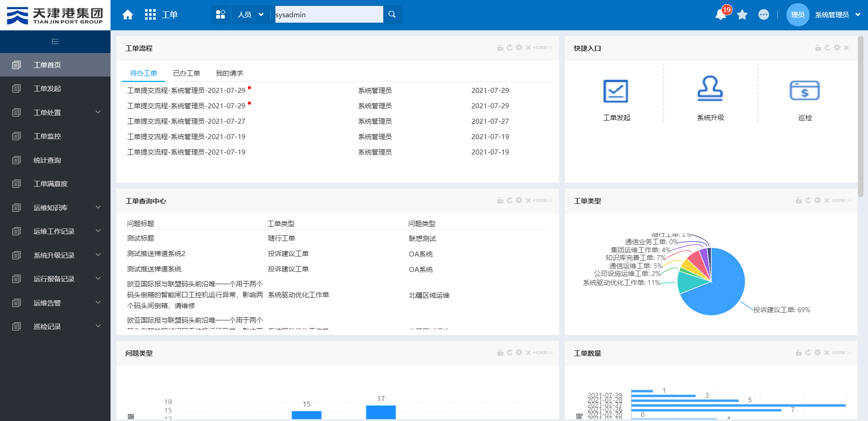Collapse the left sidebar menu
Viewport: 868px width, 421px height.
(x=55, y=42)
